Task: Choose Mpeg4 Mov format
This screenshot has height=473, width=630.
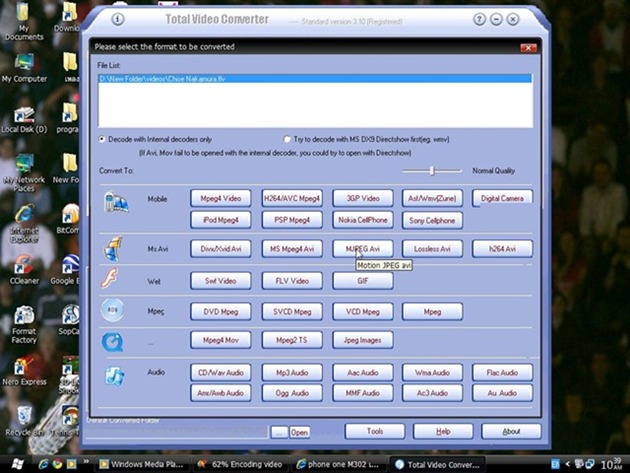Action: coord(221,340)
